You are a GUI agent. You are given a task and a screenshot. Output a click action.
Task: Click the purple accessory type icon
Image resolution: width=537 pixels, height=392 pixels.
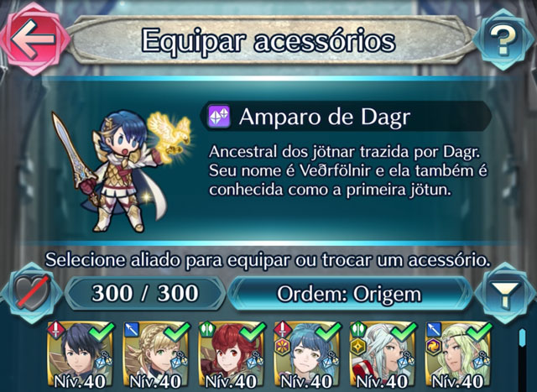click(x=219, y=116)
